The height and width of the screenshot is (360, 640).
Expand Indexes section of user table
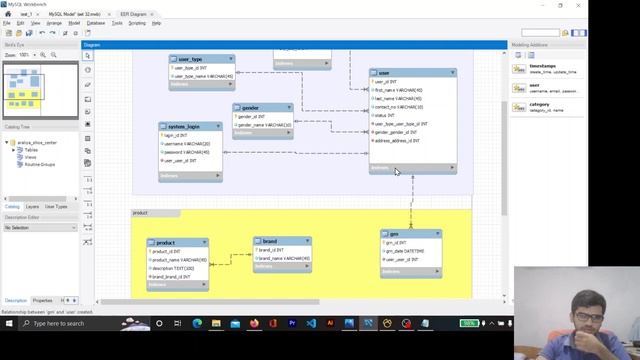452,168
